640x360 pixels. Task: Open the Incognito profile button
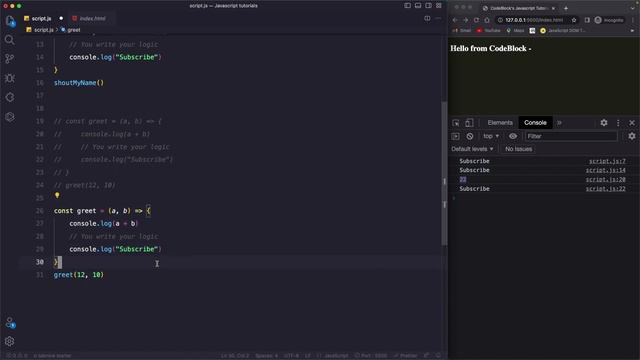[609, 20]
